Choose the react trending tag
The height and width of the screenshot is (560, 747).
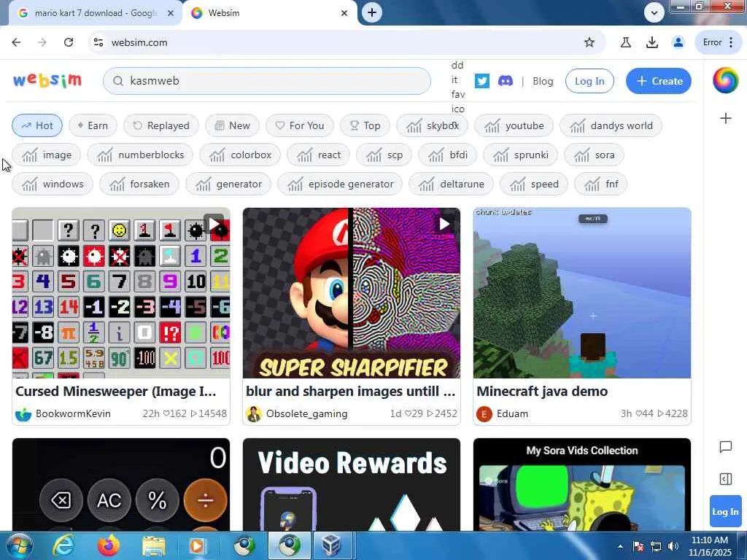point(318,155)
